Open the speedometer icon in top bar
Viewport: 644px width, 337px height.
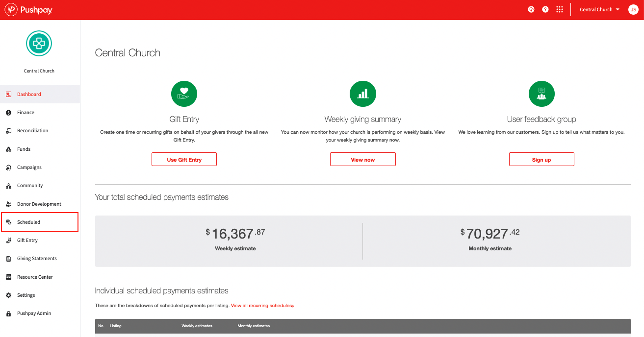531,10
